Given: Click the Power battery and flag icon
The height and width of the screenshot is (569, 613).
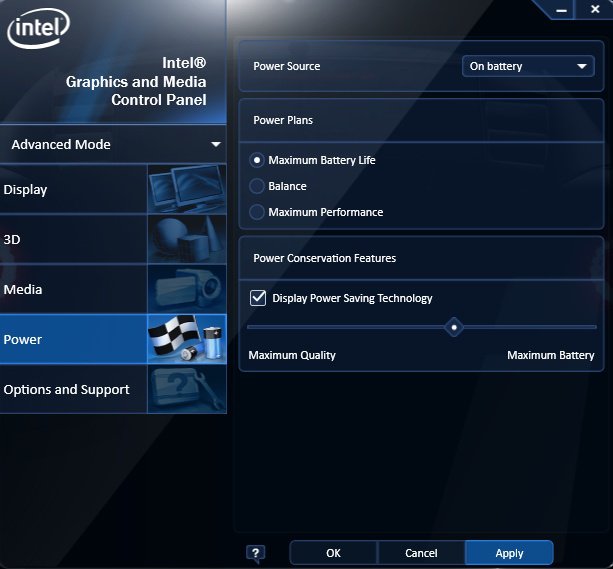Looking at the screenshot, I should 186,339.
